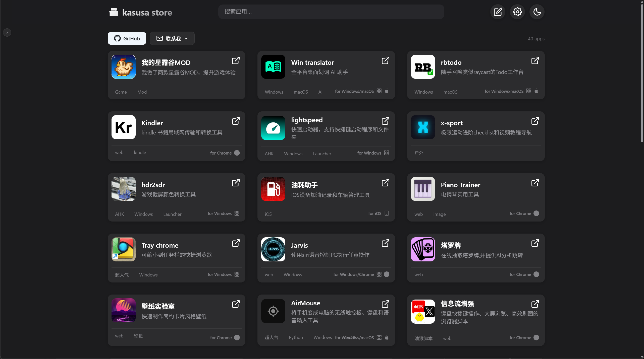Open external link for AirMouse

coord(385,304)
